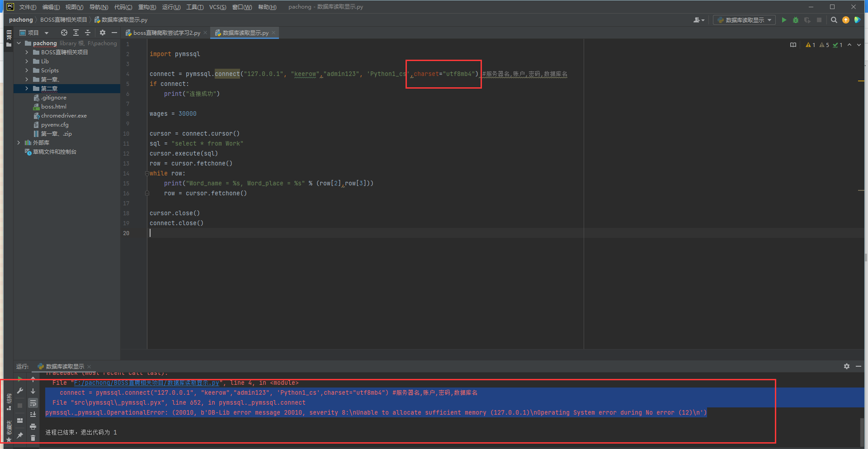Collapse all in the project tree toolbar

[88, 33]
